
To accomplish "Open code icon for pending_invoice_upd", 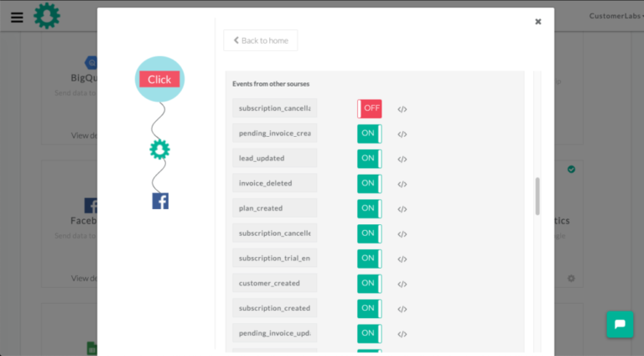I will click(x=402, y=335).
